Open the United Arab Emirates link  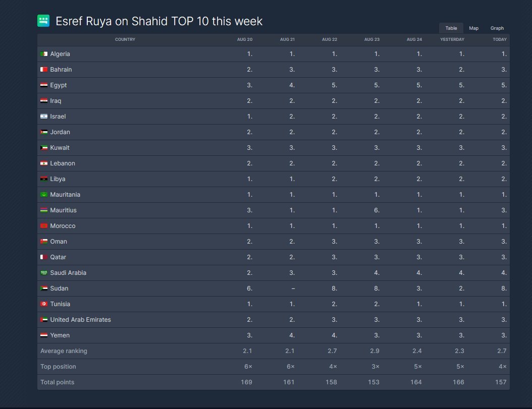pos(80,320)
